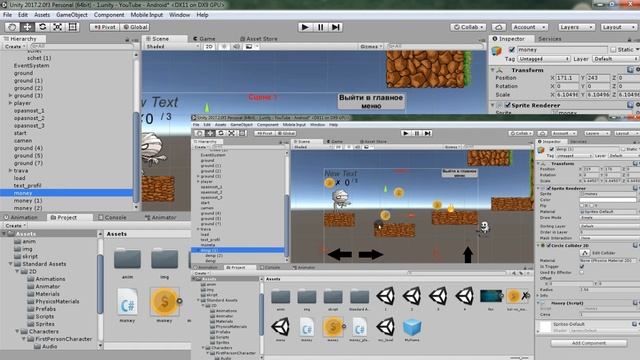Select the Rotate tool in main toolbar
The width and height of the screenshot is (640, 360).
click(42, 27)
